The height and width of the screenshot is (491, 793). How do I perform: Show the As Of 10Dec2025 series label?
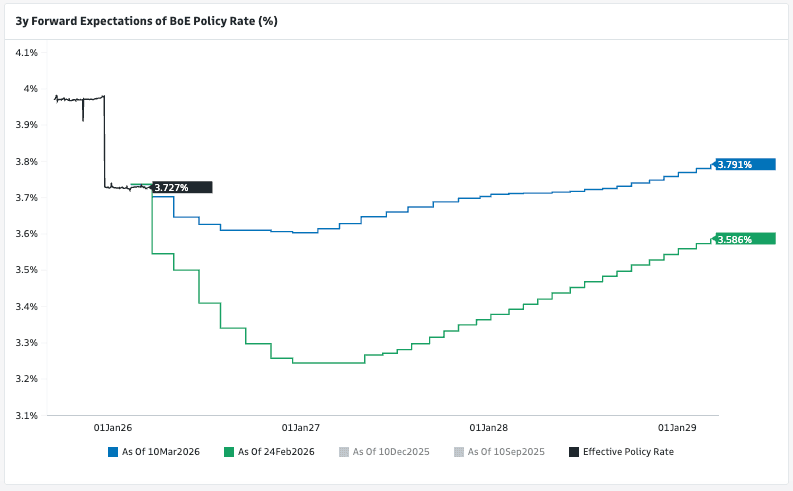pos(392,452)
